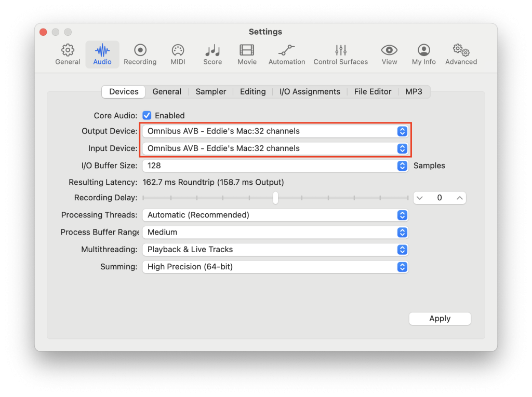532x397 pixels.
Task: Switch to the Editing tab
Action: 253,91
